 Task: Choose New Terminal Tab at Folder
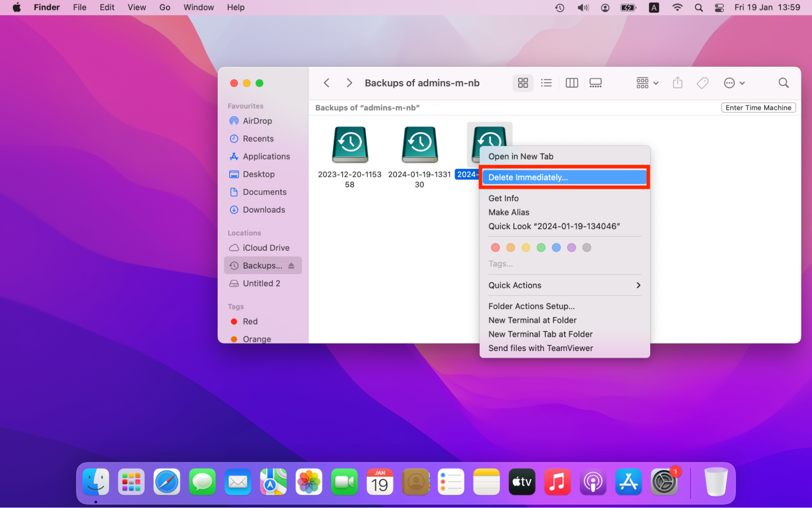coord(565,334)
